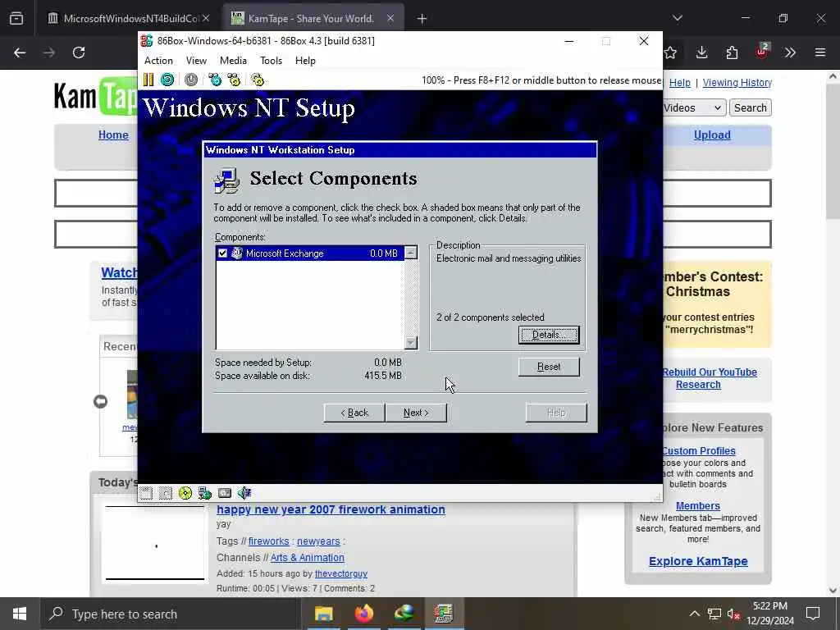Click the 86Box icon in Windows taskbar

coord(444,614)
